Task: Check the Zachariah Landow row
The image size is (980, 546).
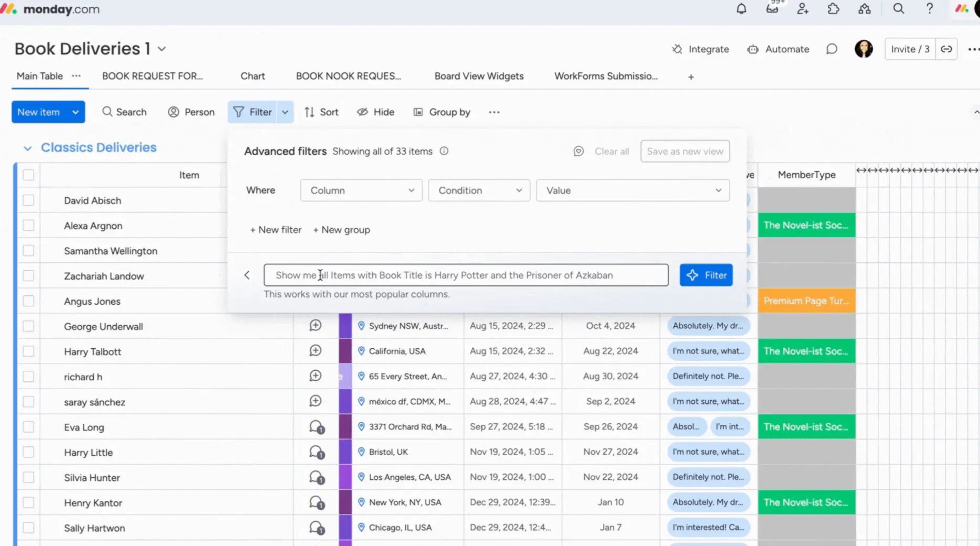Action: pyautogui.click(x=28, y=276)
